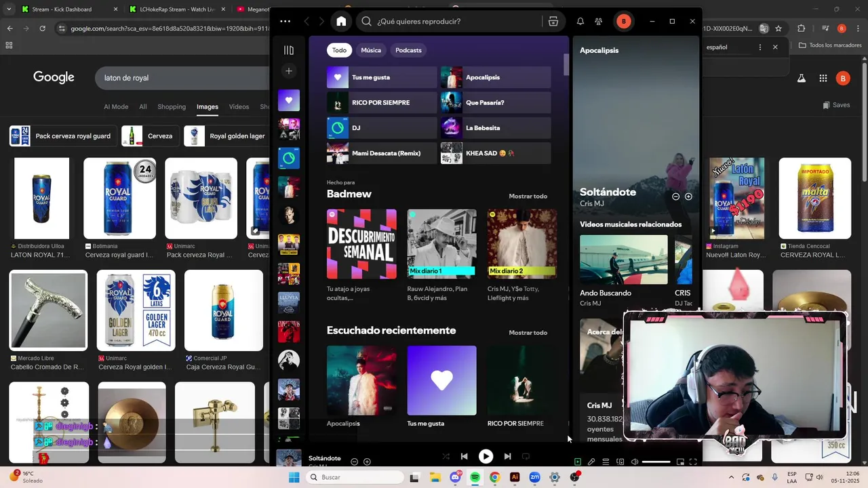Reload the Chrome page
The height and width of the screenshot is (488, 868).
click(42, 28)
